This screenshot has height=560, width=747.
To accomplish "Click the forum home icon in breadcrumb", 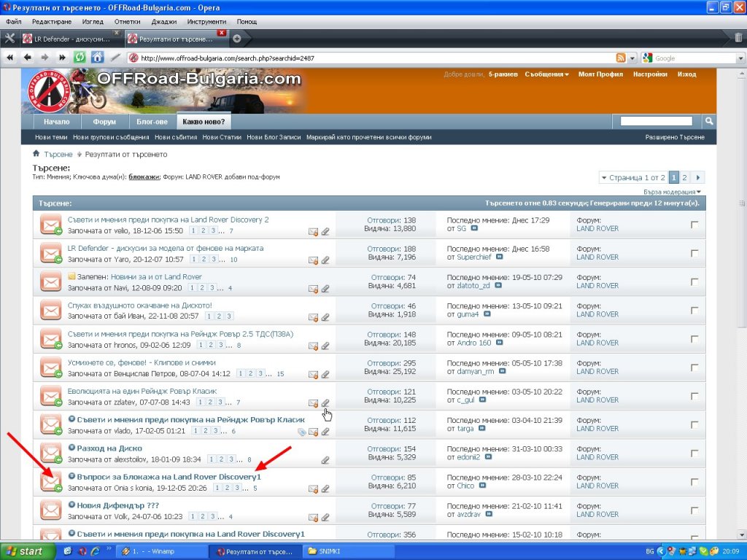I will coord(36,153).
